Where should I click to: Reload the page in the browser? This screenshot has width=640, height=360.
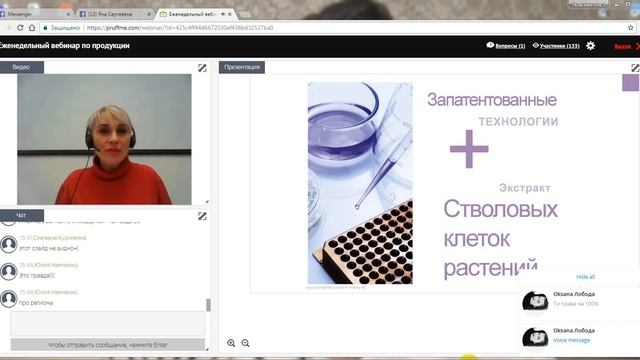[x=20, y=28]
